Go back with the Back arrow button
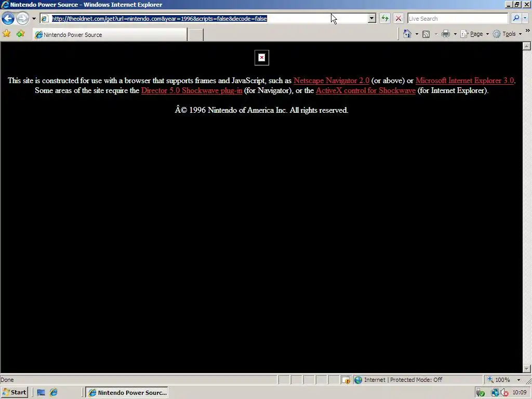Viewport: 532px width, 399px height. 8,18
